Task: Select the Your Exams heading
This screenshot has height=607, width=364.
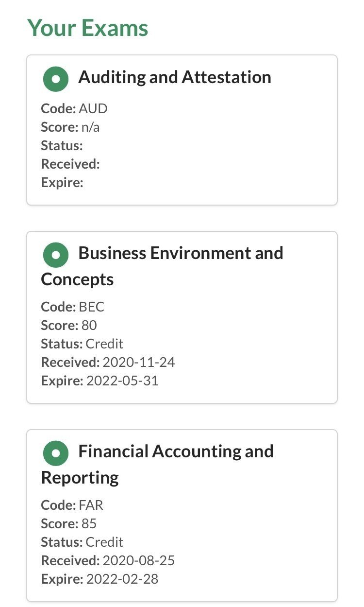Action: (87, 28)
